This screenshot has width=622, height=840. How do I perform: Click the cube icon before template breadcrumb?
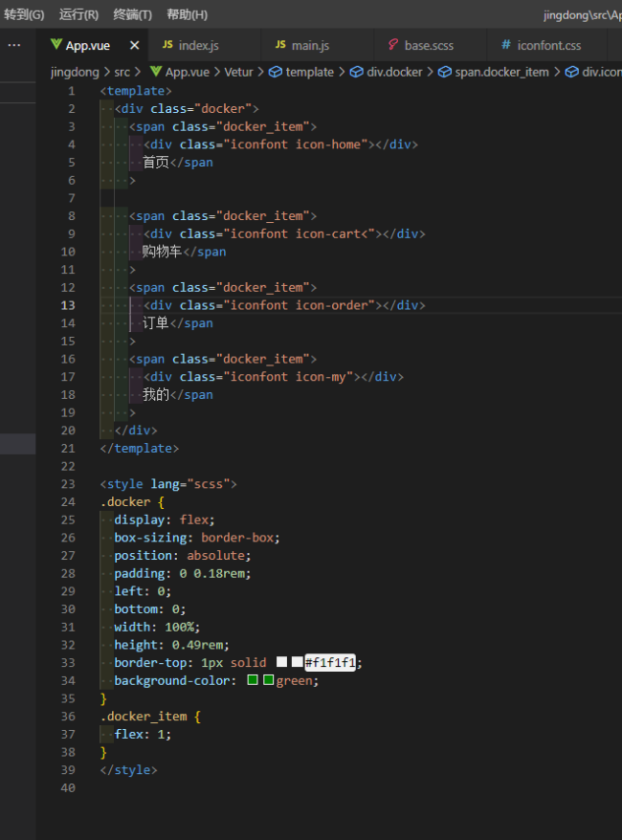[x=276, y=72]
